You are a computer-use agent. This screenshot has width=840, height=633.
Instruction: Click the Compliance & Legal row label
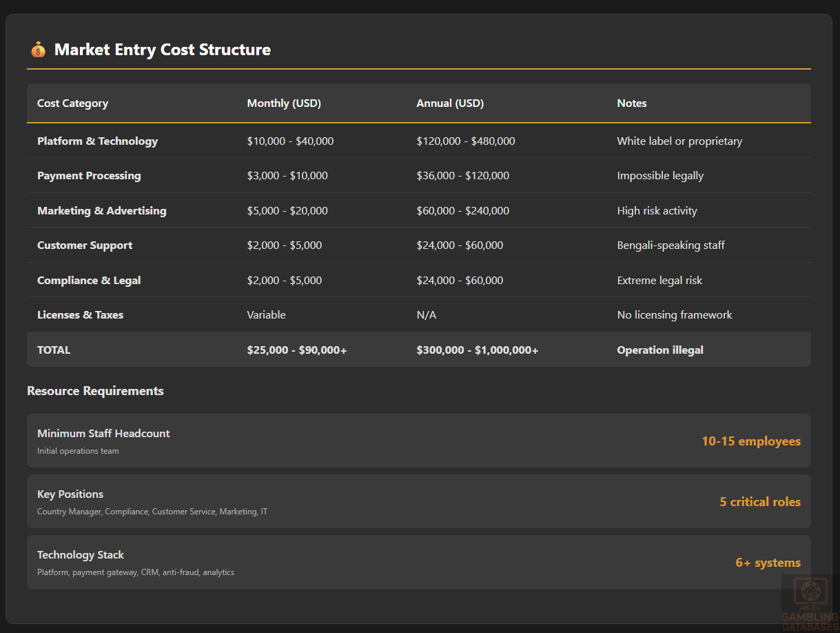pyautogui.click(x=89, y=281)
